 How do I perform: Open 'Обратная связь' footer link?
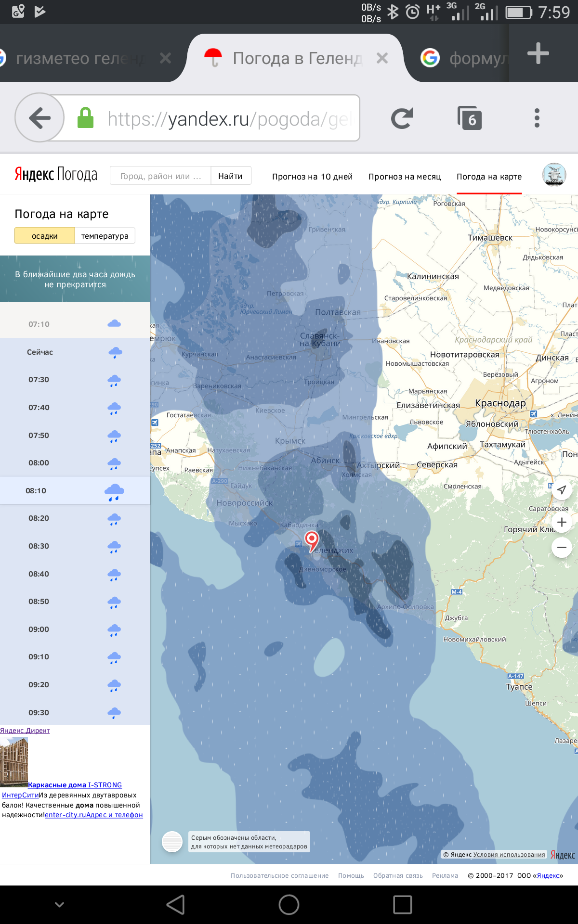point(398,875)
